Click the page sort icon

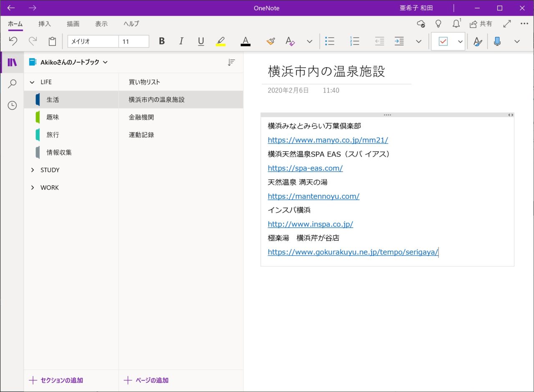(x=231, y=62)
